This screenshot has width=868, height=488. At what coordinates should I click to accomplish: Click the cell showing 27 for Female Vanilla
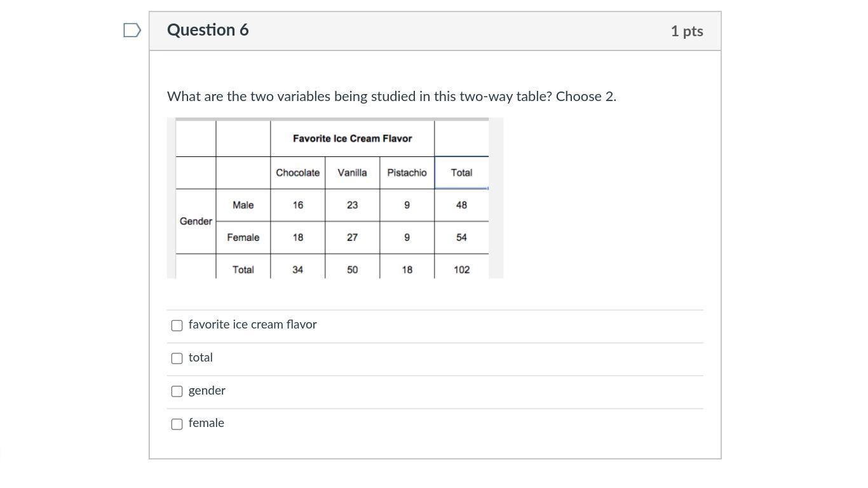click(352, 238)
